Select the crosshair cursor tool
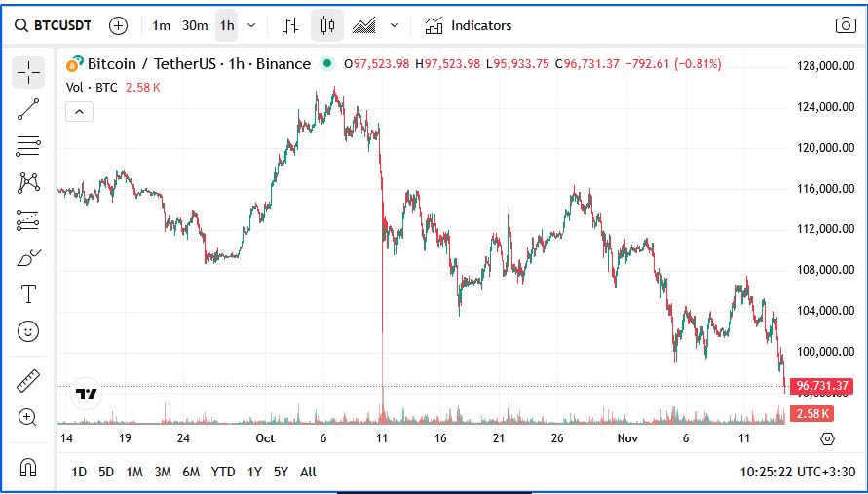Image resolution: width=868 pixels, height=494 pixels. click(x=28, y=72)
